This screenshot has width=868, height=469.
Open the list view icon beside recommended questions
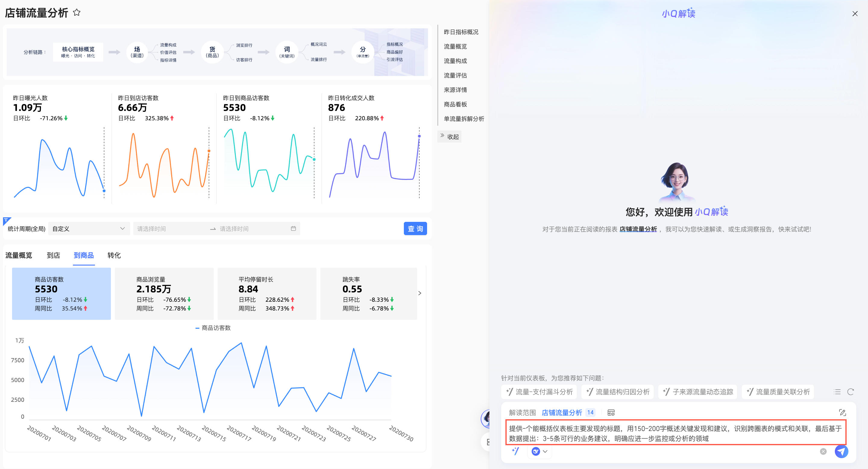(837, 392)
